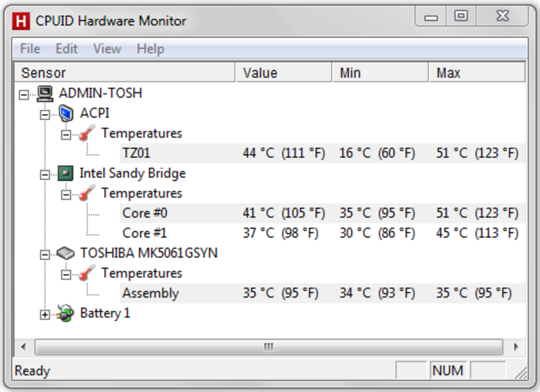Image resolution: width=540 pixels, height=392 pixels.
Task: Expand the Battery 1 node
Action: click(45, 314)
